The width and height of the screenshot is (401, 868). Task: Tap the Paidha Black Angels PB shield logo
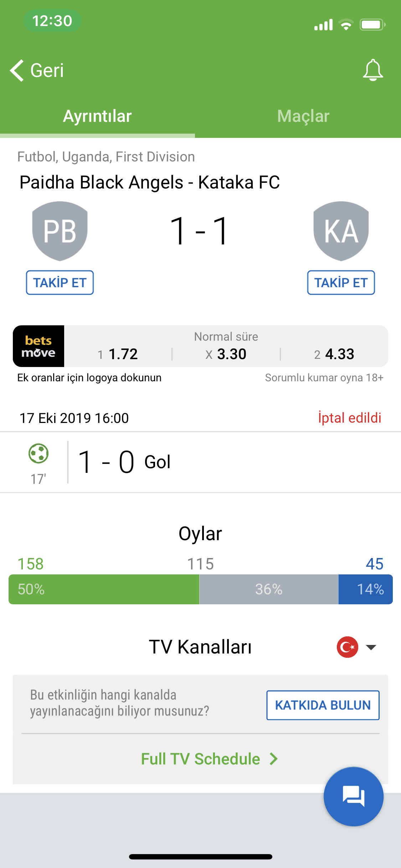[60, 231]
